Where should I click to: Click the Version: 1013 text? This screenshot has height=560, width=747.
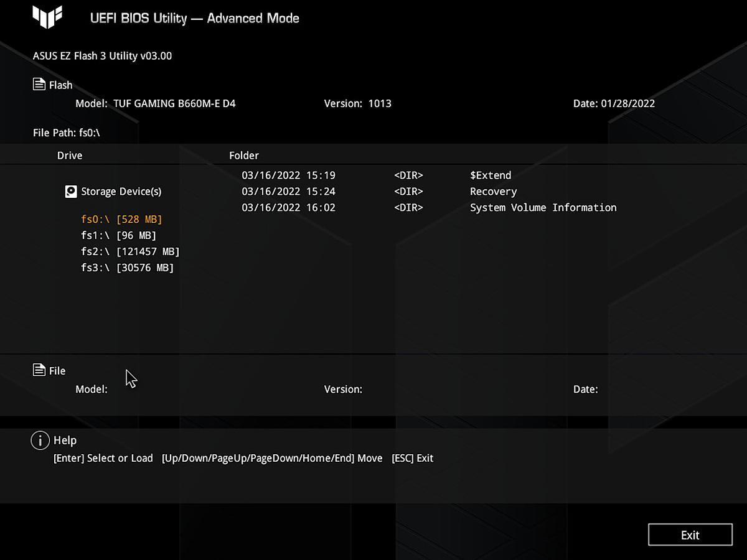[358, 103]
